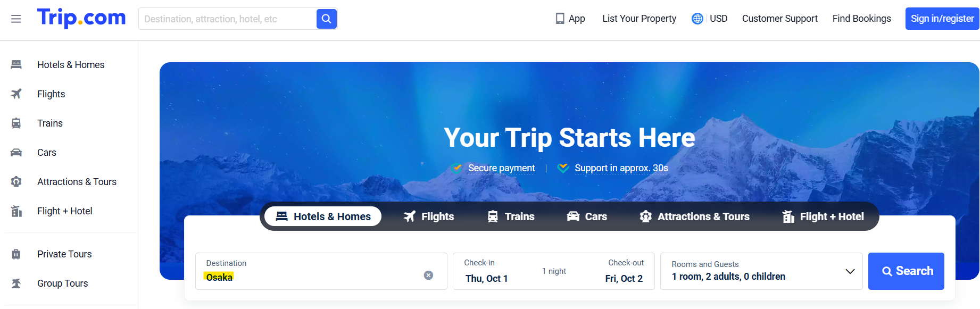Switch to the Trains search tab
Screen dimensions: 980x309
[x=511, y=216]
